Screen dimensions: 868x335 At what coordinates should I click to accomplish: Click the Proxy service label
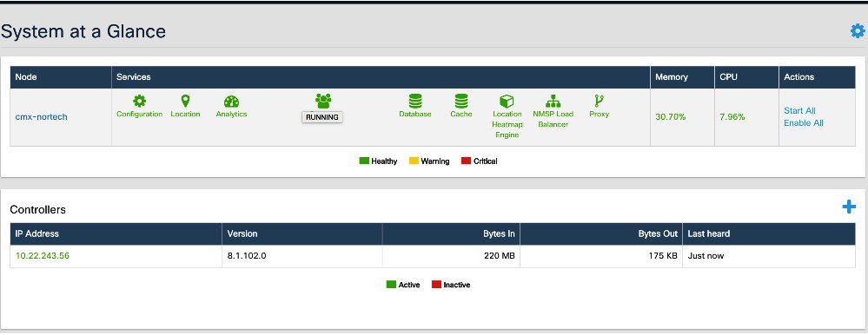(x=599, y=114)
